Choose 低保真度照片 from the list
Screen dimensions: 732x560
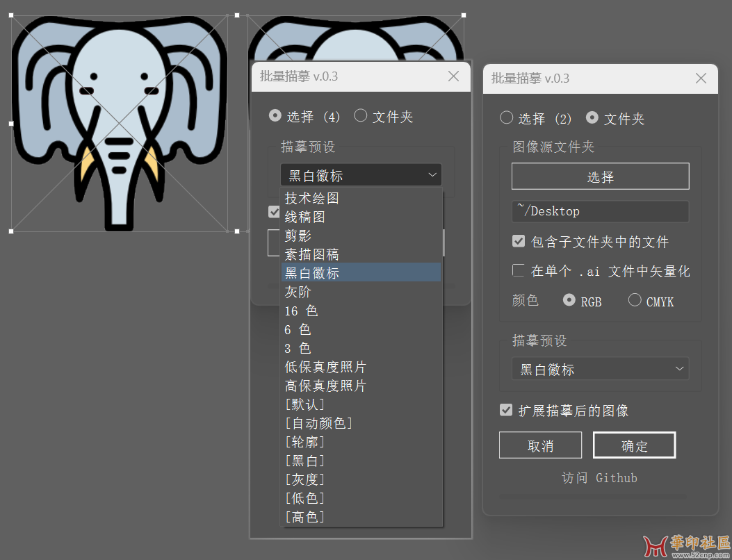(x=361, y=367)
